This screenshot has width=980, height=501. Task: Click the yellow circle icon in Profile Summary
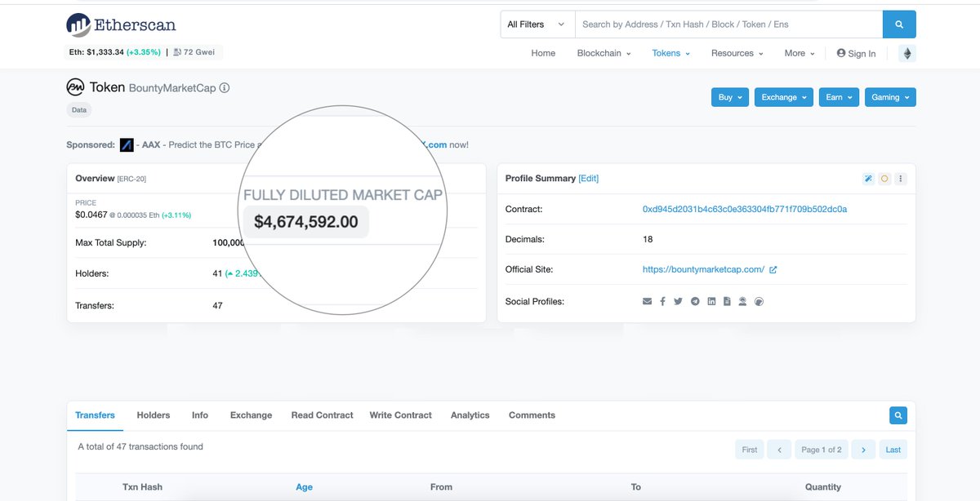click(x=884, y=179)
